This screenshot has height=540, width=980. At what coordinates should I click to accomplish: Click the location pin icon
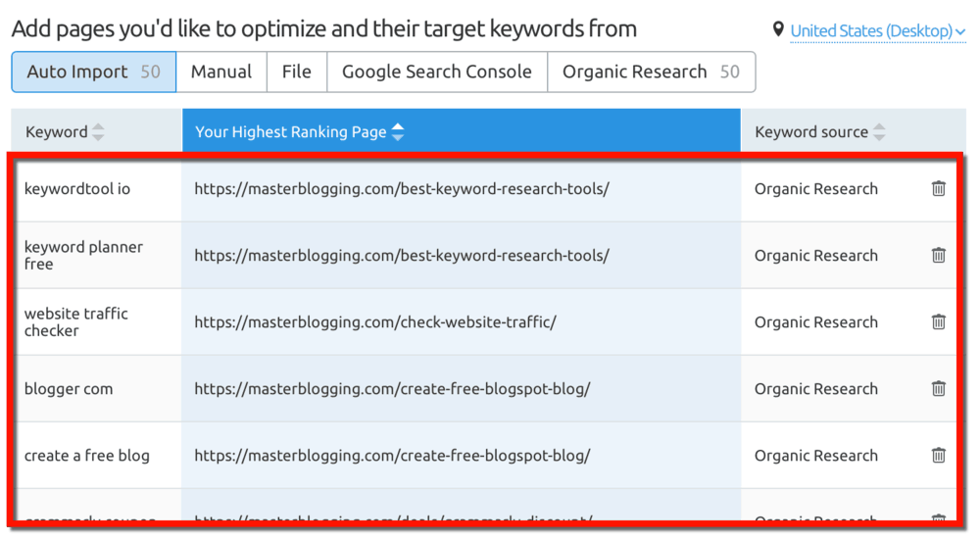(778, 29)
